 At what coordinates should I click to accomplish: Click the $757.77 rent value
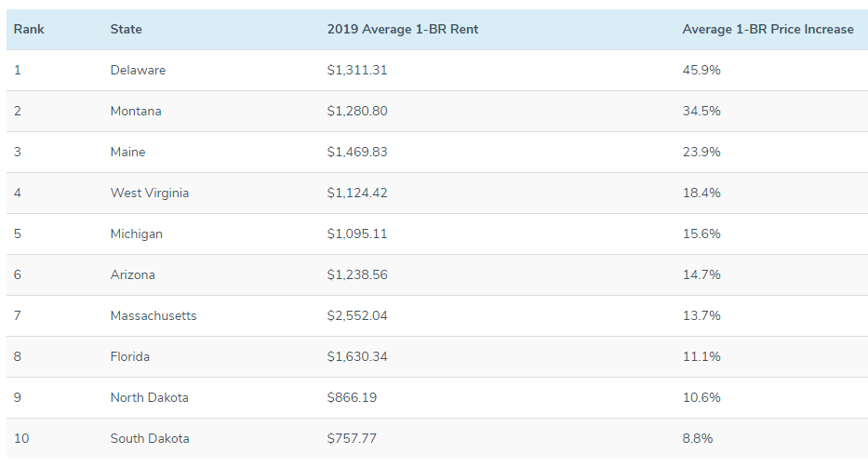coord(352,438)
